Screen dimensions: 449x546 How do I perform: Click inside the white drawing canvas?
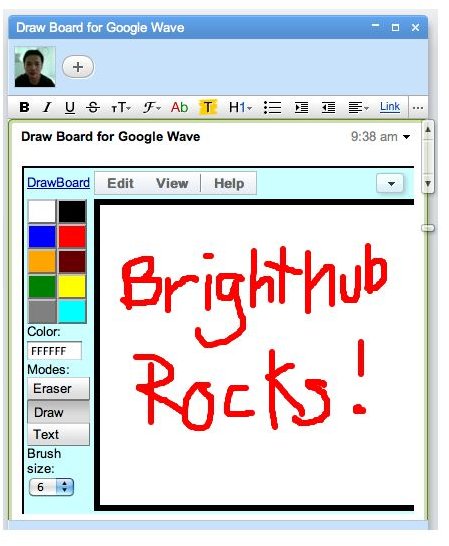click(257, 354)
